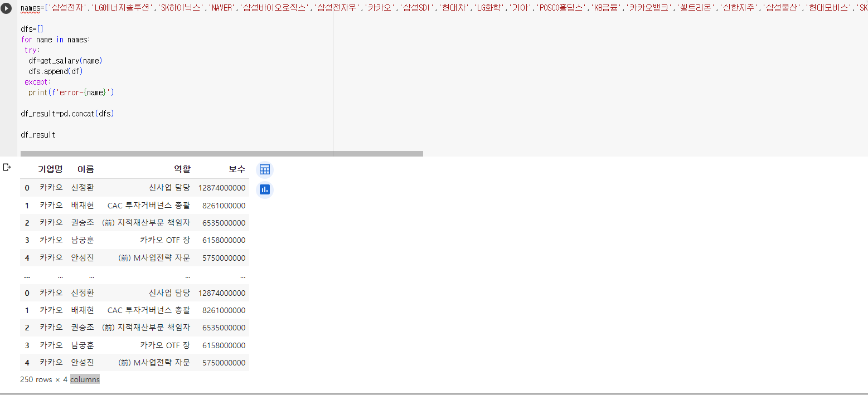Click the 'dfs.append(df)' line
868x395 pixels.
coord(56,71)
